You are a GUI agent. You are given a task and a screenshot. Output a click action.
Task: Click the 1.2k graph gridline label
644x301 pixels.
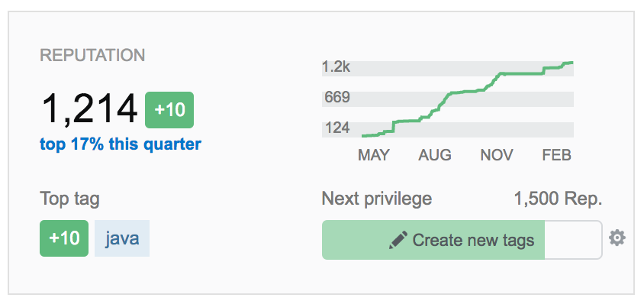(x=336, y=66)
